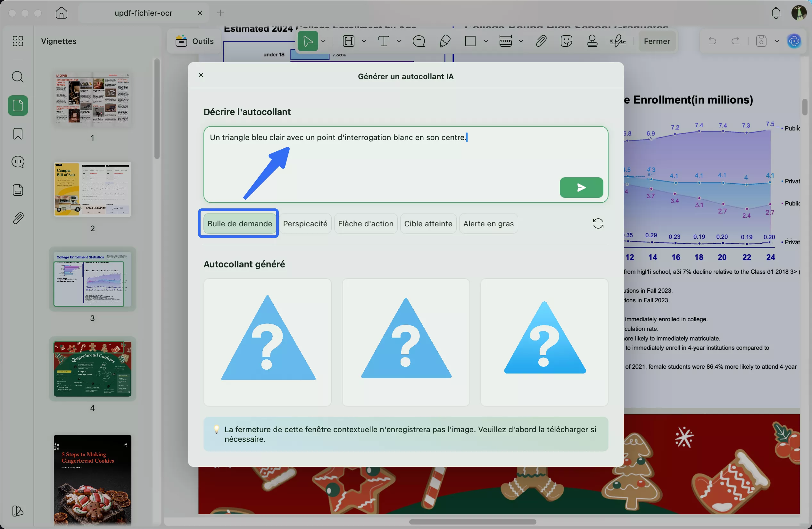
Task: Expand the text tool dropdown arrow
Action: 399,41
